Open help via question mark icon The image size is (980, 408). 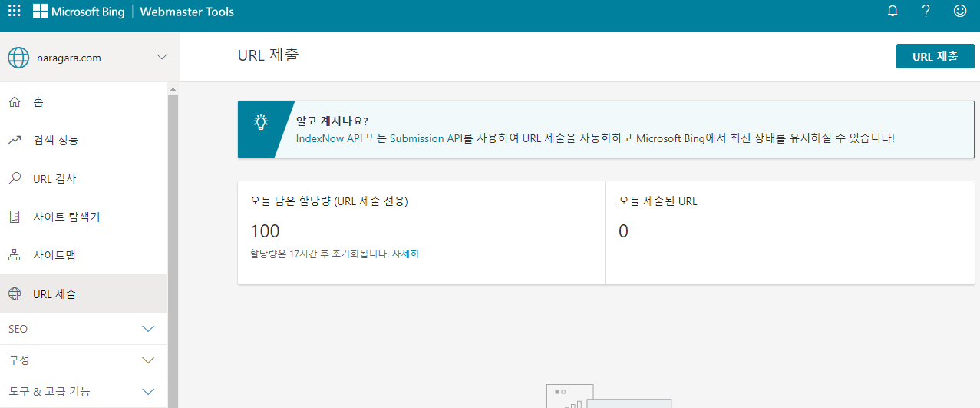926,11
